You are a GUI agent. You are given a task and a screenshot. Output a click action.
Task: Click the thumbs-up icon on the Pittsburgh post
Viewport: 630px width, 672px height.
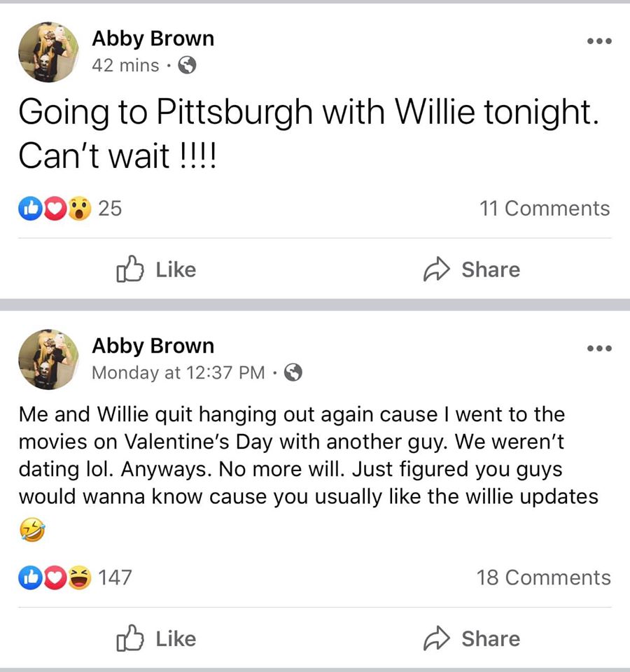point(130,269)
